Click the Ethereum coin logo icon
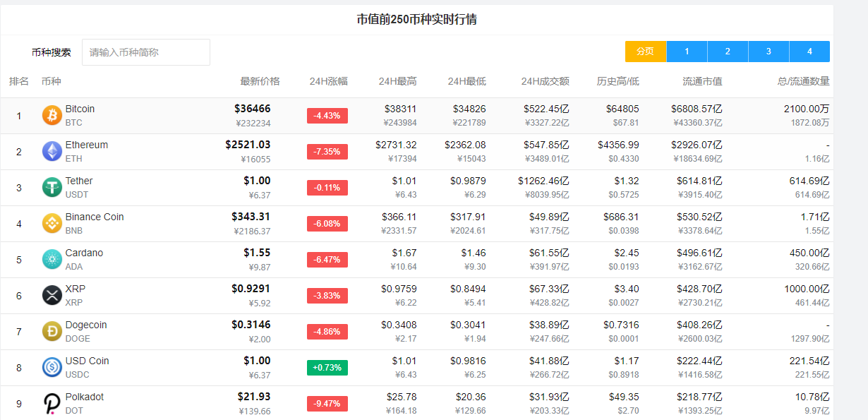 [x=52, y=151]
